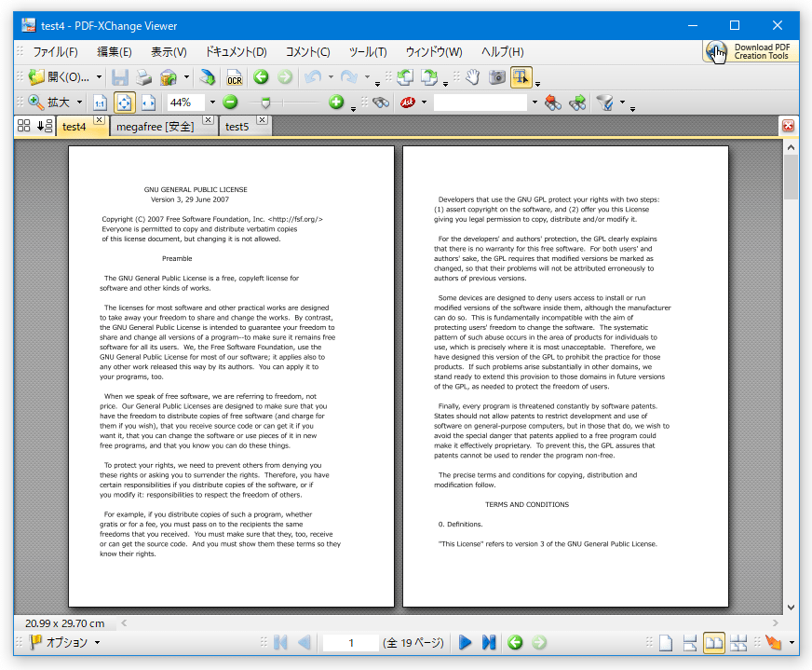Click the green minus zoom out button

(230, 103)
